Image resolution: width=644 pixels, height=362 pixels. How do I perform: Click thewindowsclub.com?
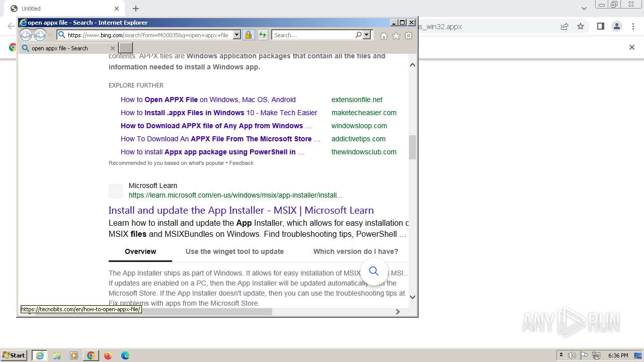(x=364, y=152)
